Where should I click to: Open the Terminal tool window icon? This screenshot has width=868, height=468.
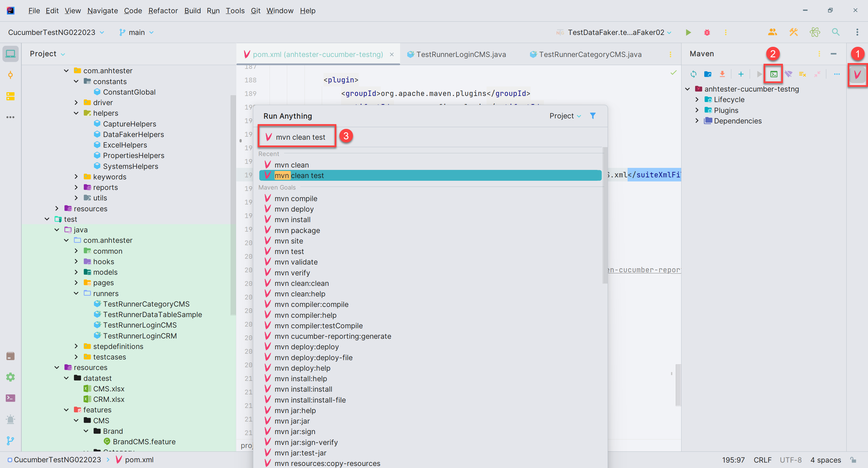point(11,398)
